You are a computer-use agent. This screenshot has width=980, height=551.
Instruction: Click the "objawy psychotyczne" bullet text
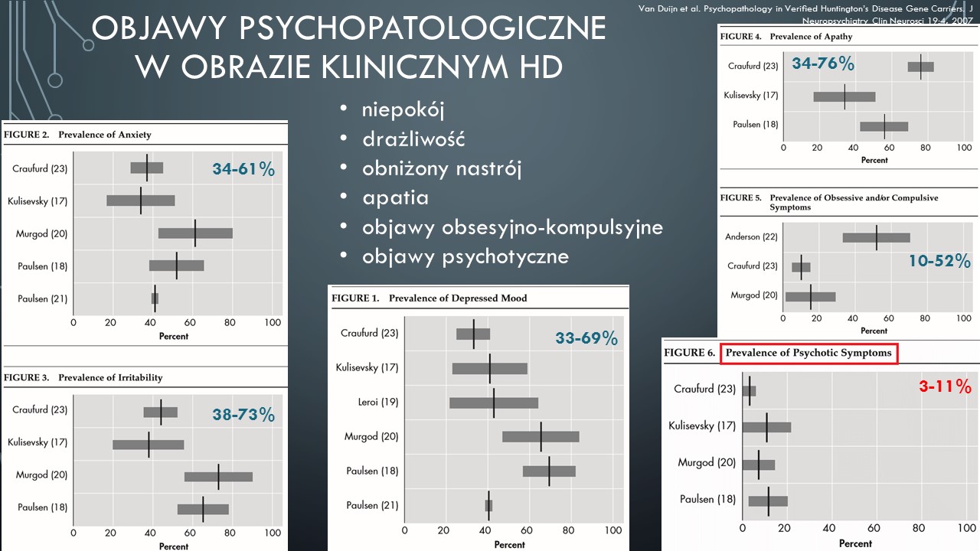[465, 256]
